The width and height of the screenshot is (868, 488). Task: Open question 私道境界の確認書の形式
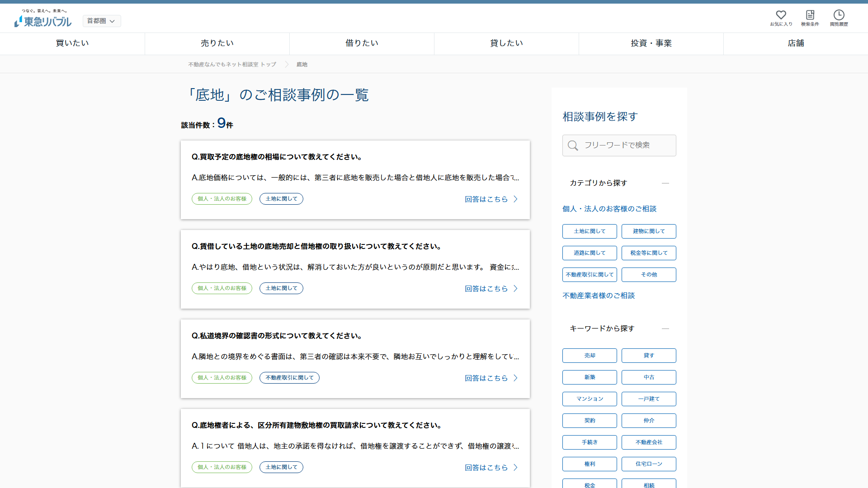coord(277,336)
